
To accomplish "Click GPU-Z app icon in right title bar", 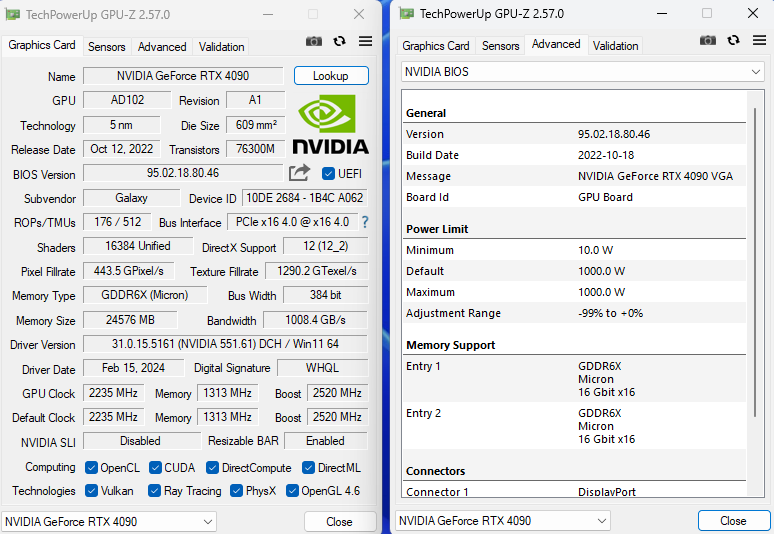I will pos(407,13).
